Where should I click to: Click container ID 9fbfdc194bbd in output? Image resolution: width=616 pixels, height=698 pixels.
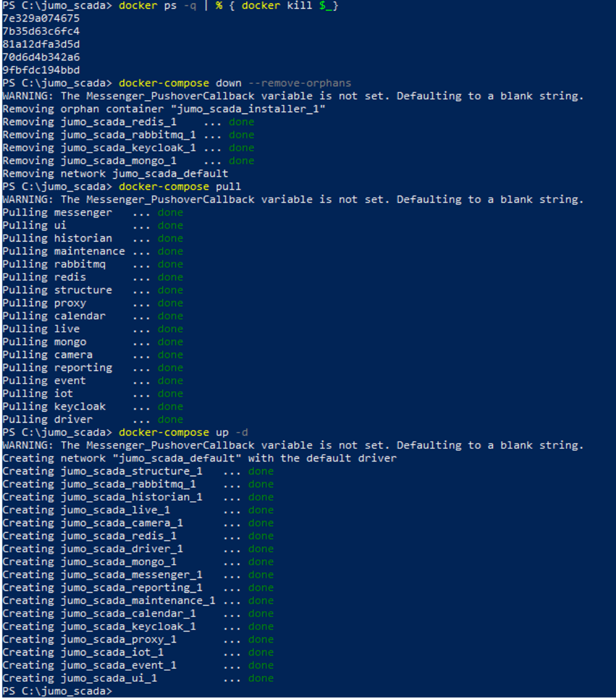pyautogui.click(x=41, y=70)
